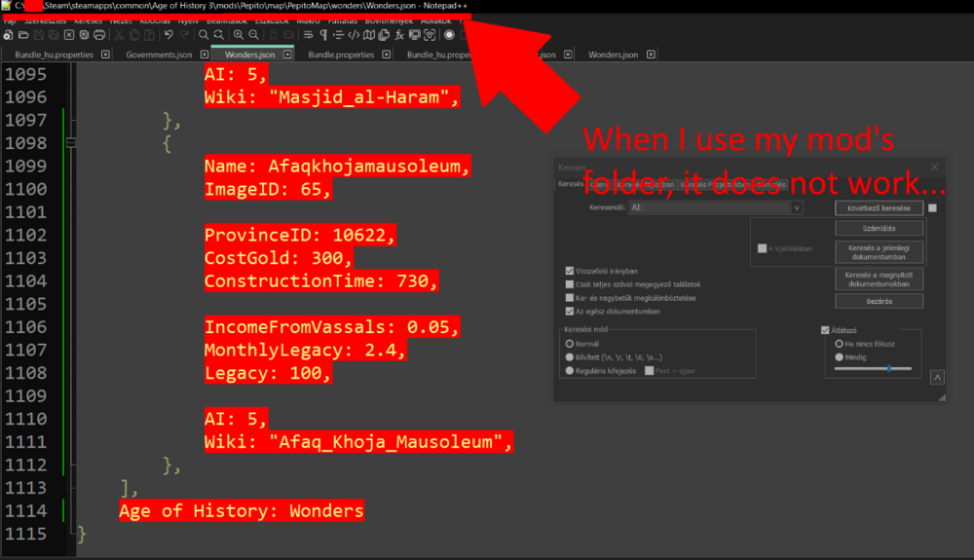
Task: Switch to the Governments.json tab
Action: pyautogui.click(x=159, y=55)
